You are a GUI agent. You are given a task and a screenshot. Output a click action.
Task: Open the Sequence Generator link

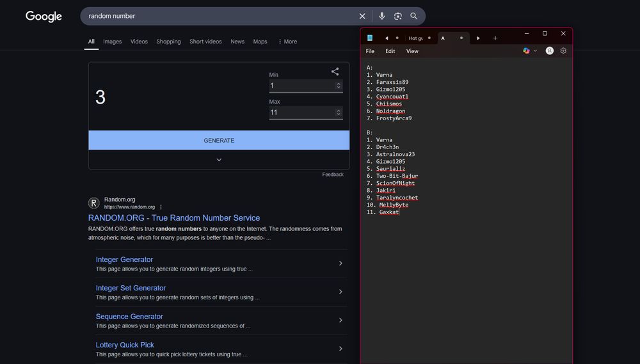pos(129,317)
